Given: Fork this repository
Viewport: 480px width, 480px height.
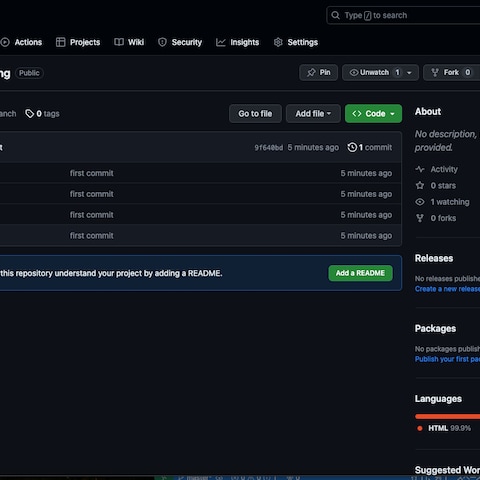Looking at the screenshot, I should pos(452,72).
